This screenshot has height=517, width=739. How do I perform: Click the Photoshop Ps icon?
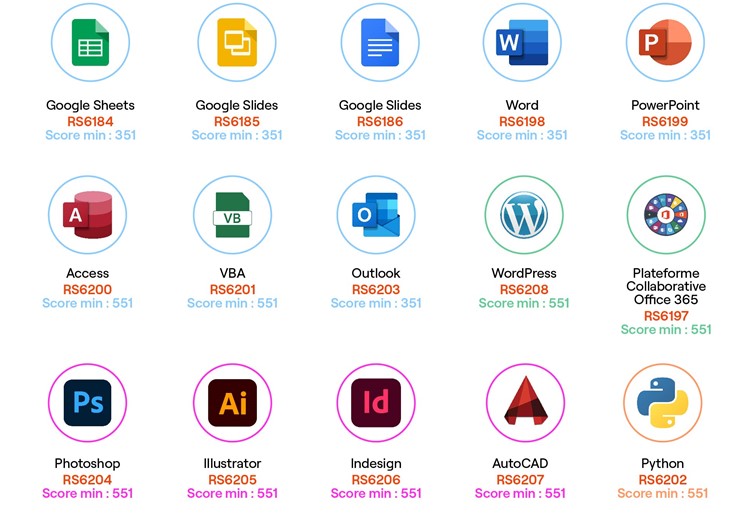click(x=88, y=402)
